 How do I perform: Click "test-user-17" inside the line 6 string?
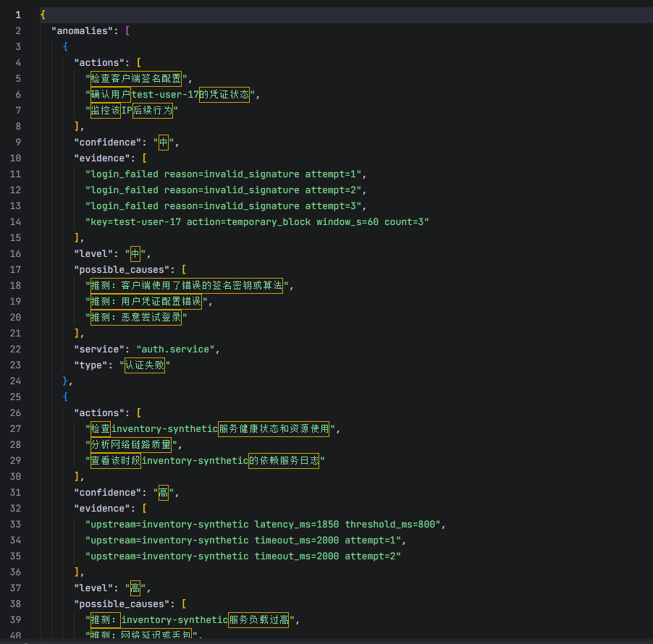pos(165,95)
